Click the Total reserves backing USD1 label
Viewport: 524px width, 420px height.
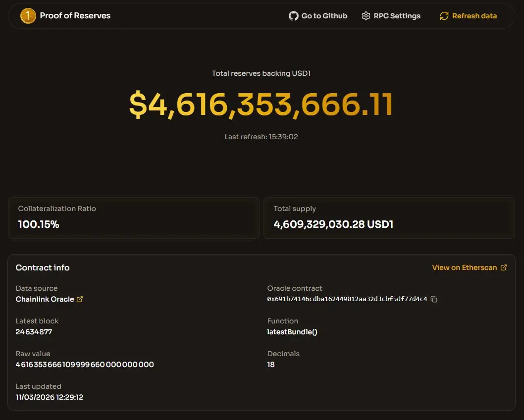(262, 73)
